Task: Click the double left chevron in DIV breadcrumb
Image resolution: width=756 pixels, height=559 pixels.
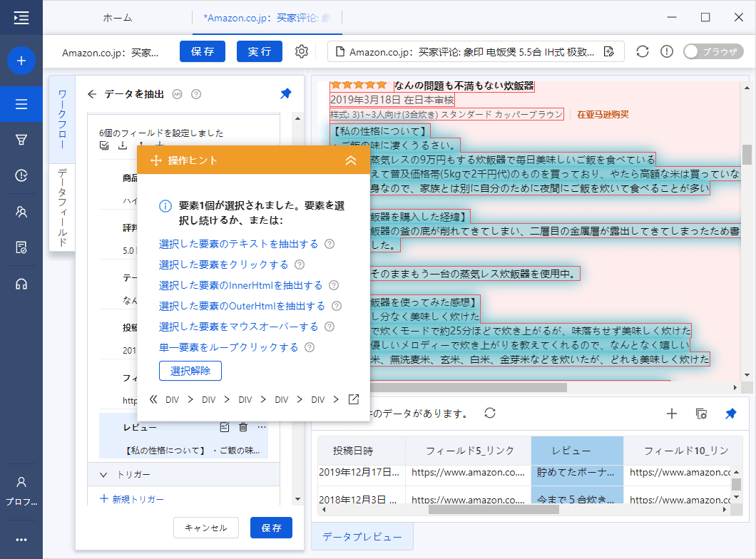Action: click(153, 399)
